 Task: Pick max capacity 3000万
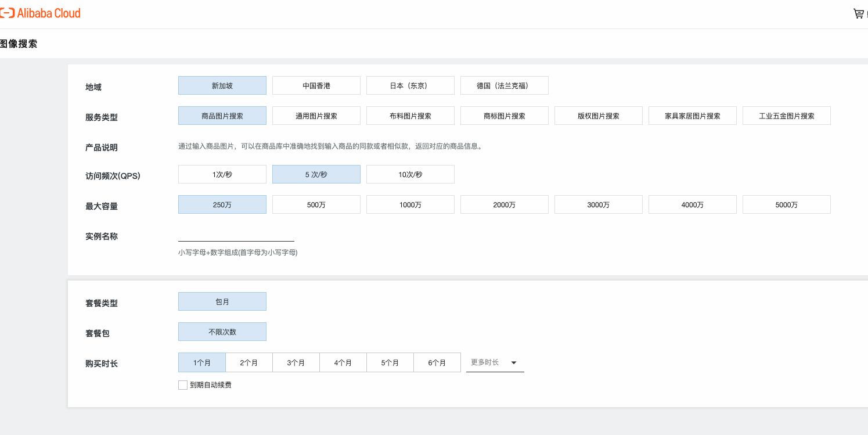pyautogui.click(x=599, y=204)
